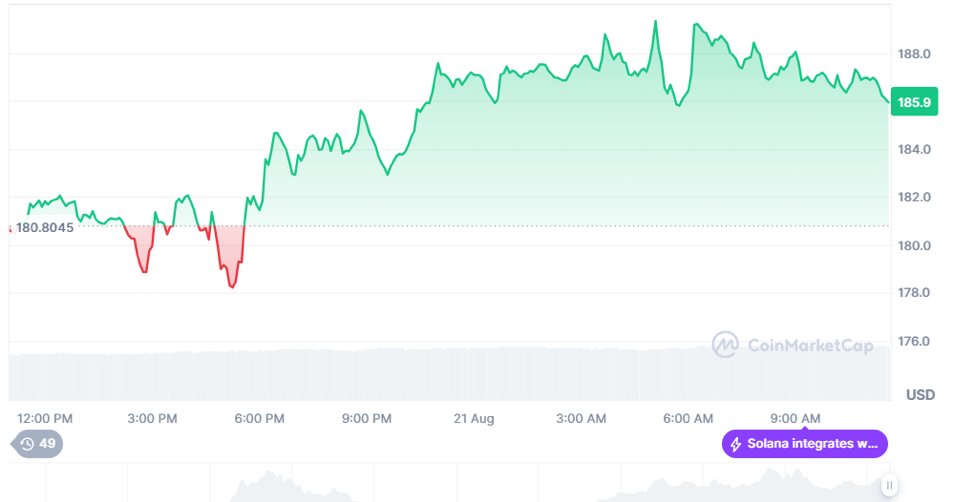Select the 3:00 AM time axis label
Image resolution: width=974 pixels, height=502 pixels.
(x=581, y=417)
